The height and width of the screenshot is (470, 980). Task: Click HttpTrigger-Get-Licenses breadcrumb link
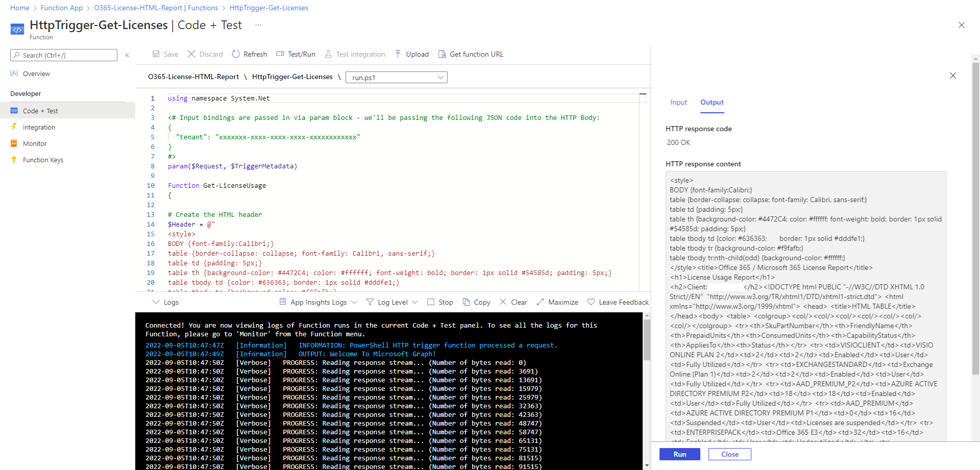268,8
